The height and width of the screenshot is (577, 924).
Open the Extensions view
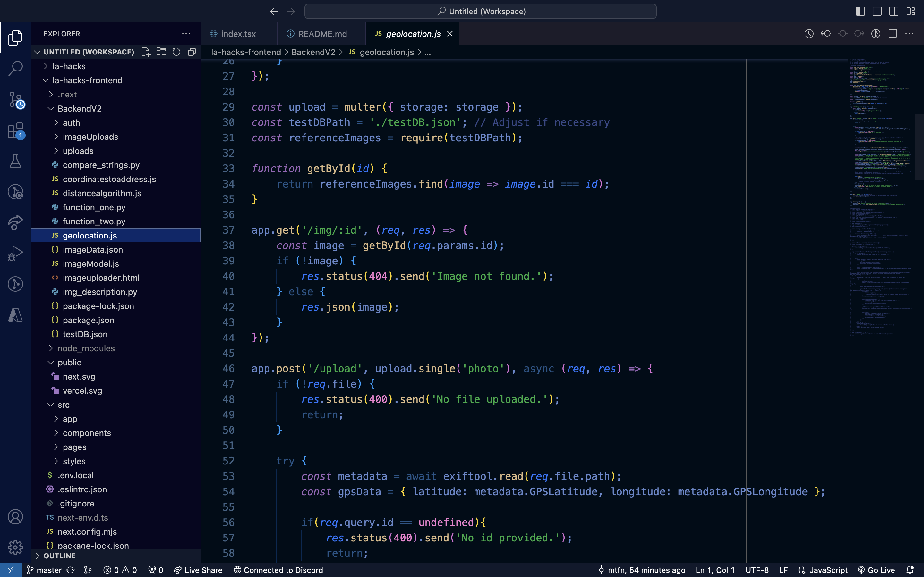click(15, 131)
